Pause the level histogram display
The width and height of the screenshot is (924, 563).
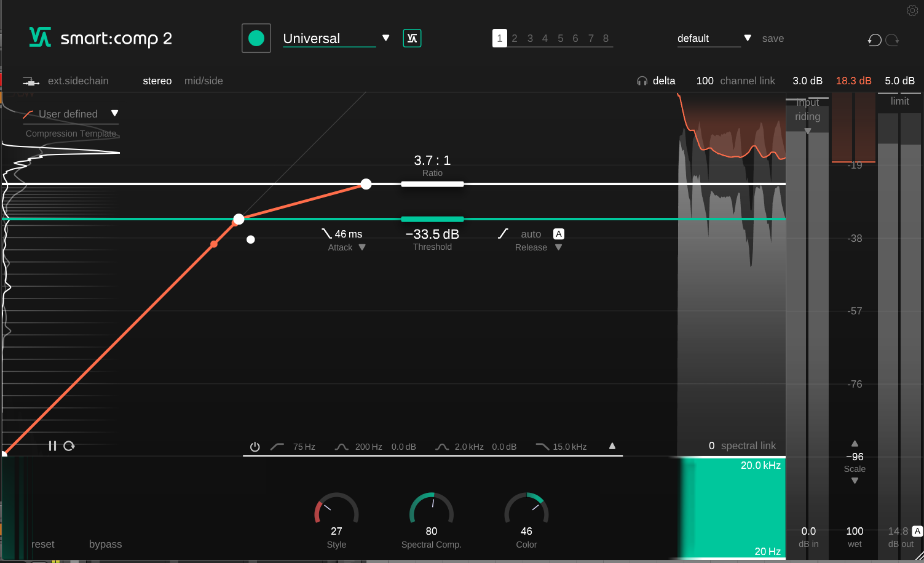coord(52,445)
